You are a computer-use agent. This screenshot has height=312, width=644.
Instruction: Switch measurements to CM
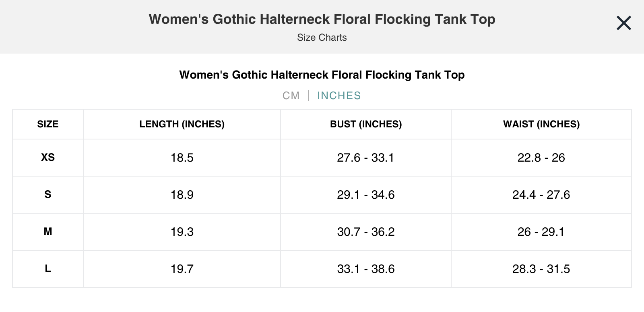[291, 96]
